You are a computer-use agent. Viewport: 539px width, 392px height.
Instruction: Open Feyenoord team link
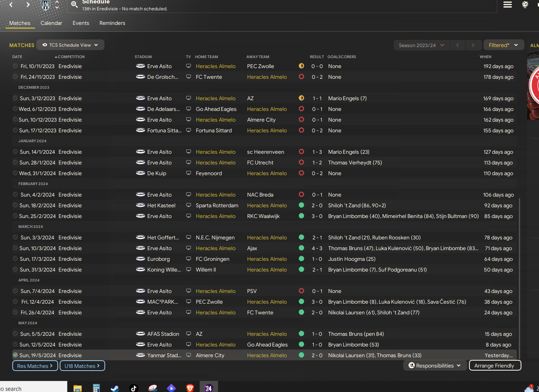click(x=209, y=173)
